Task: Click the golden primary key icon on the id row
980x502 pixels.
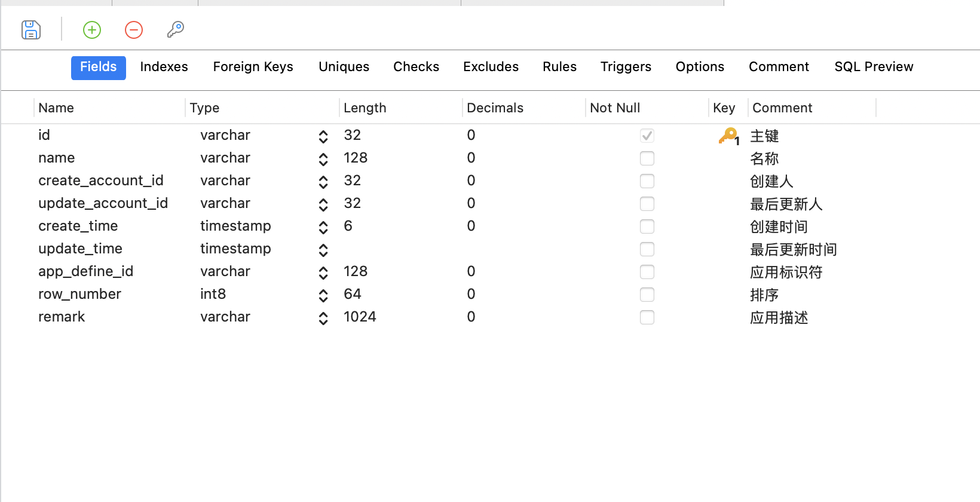Action: 728,136
